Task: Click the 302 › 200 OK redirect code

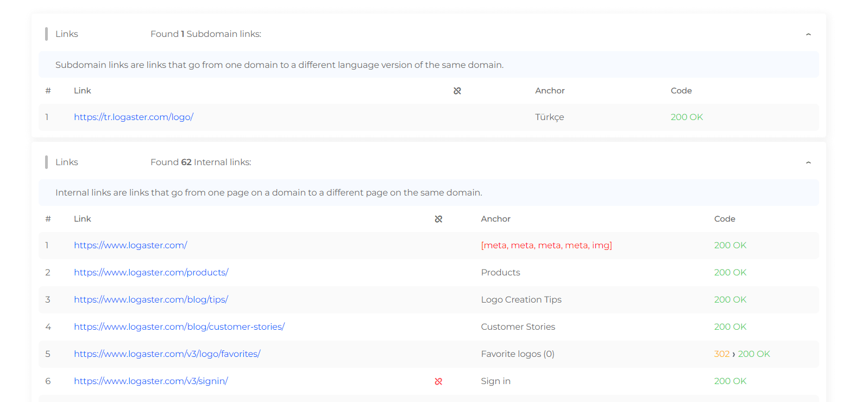Action: point(742,354)
